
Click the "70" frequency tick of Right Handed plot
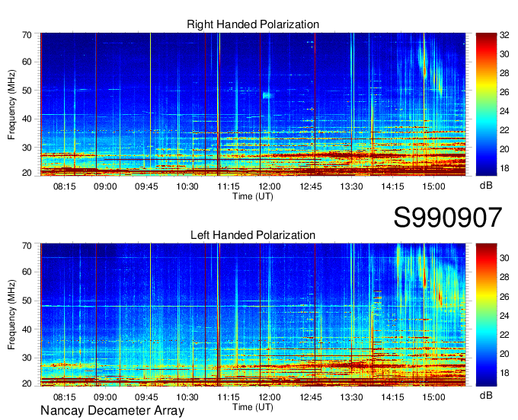click(x=27, y=35)
